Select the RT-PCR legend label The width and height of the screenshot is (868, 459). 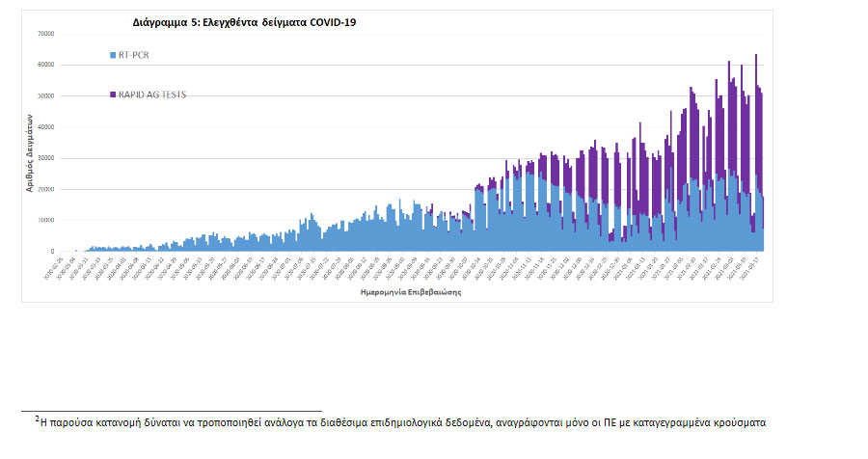click(x=134, y=56)
